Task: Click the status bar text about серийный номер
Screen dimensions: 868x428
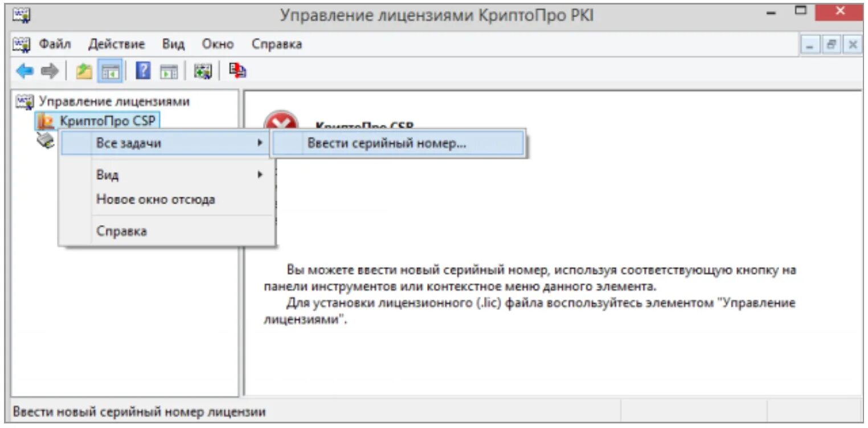Action: click(139, 411)
